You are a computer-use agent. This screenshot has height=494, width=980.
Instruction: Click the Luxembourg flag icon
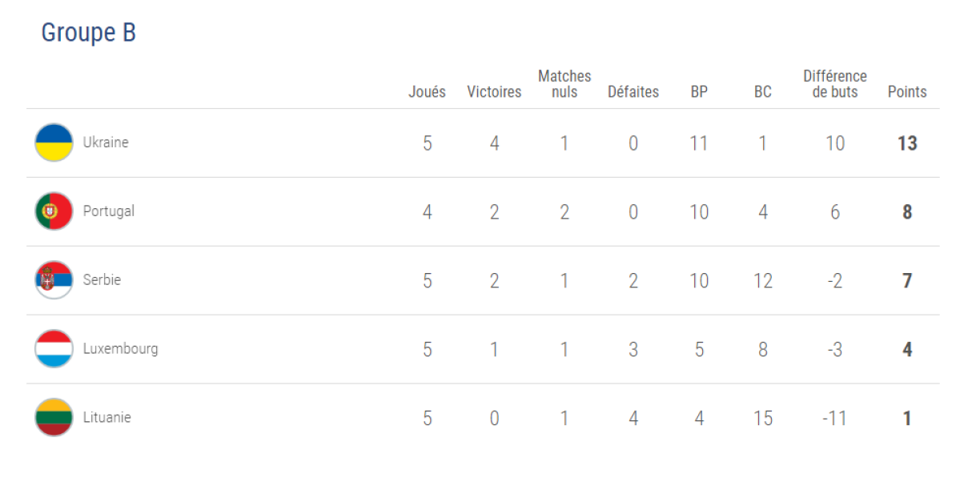coord(54,349)
